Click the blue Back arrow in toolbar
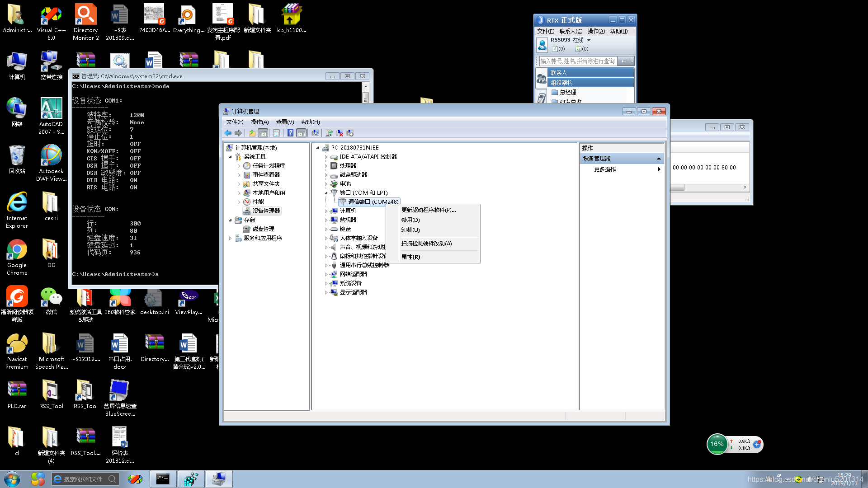The width and height of the screenshot is (868, 488). point(228,133)
